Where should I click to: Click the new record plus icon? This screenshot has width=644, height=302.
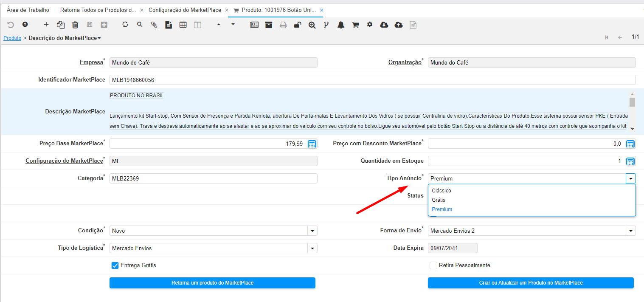tap(46, 25)
